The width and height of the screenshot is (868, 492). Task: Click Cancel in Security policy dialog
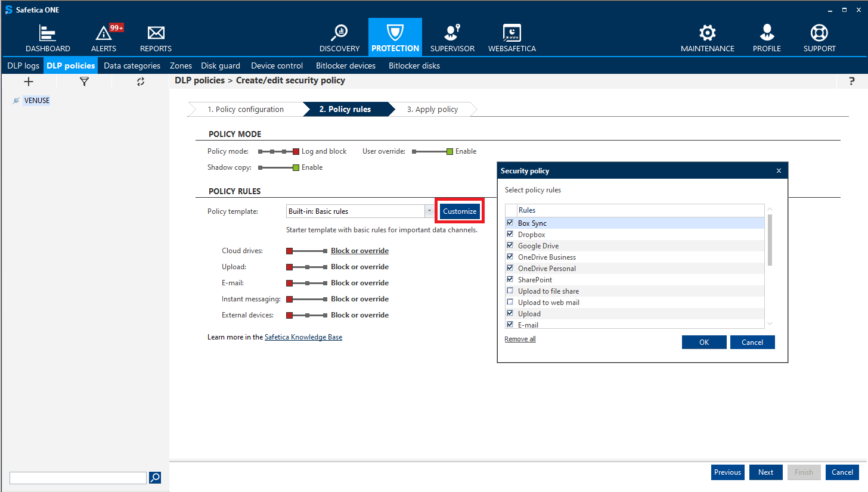pos(752,342)
